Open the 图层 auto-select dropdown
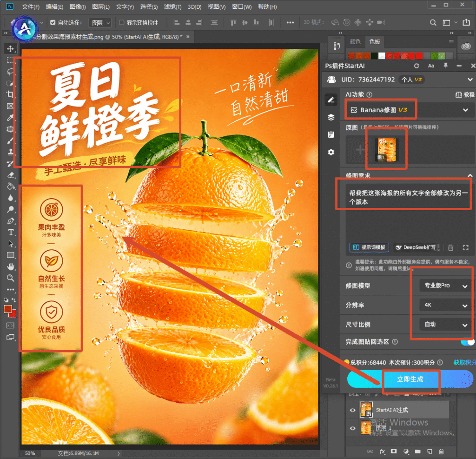The height and width of the screenshot is (459, 476). click(x=100, y=23)
